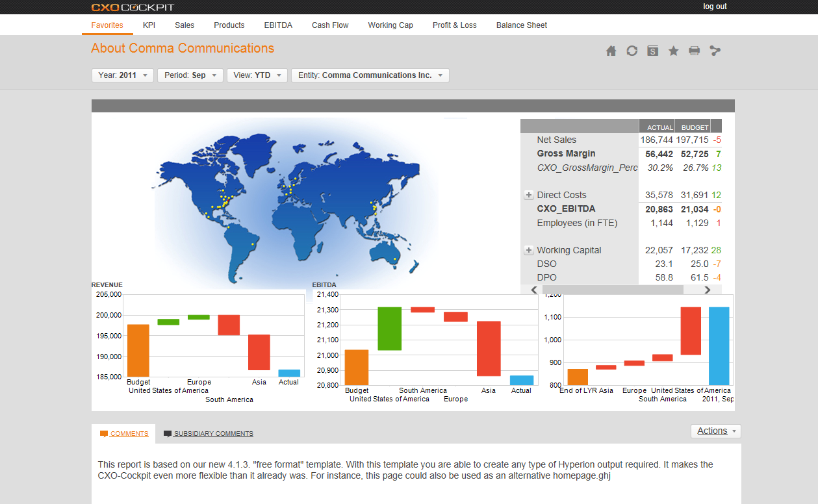Click the green United States bar in EBITDA chart
This screenshot has width=818, height=504.
(x=390, y=329)
